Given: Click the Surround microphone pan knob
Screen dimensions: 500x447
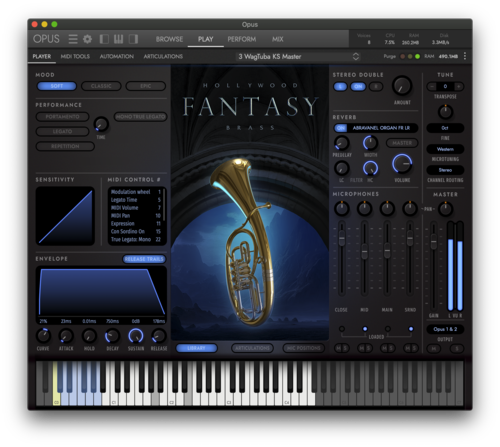Looking at the screenshot, I should click(x=410, y=208).
